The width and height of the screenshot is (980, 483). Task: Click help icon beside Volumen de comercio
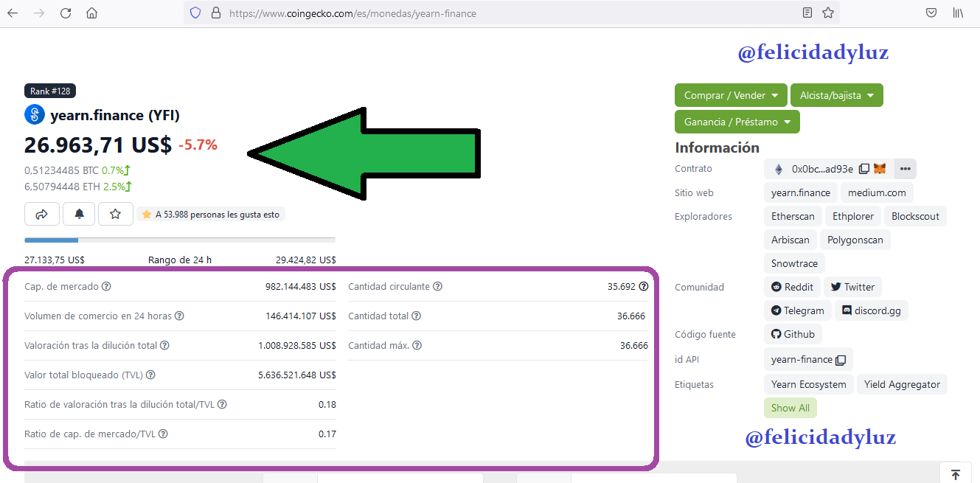pyautogui.click(x=179, y=316)
